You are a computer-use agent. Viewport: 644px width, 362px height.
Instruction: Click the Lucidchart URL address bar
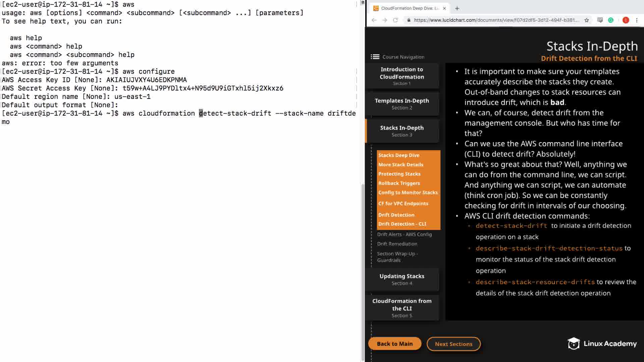(x=496, y=20)
